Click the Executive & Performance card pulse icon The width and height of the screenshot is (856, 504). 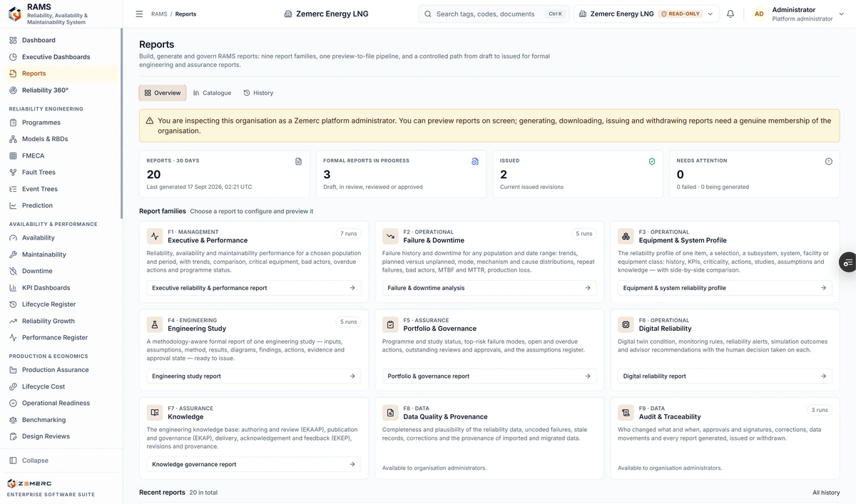(155, 236)
